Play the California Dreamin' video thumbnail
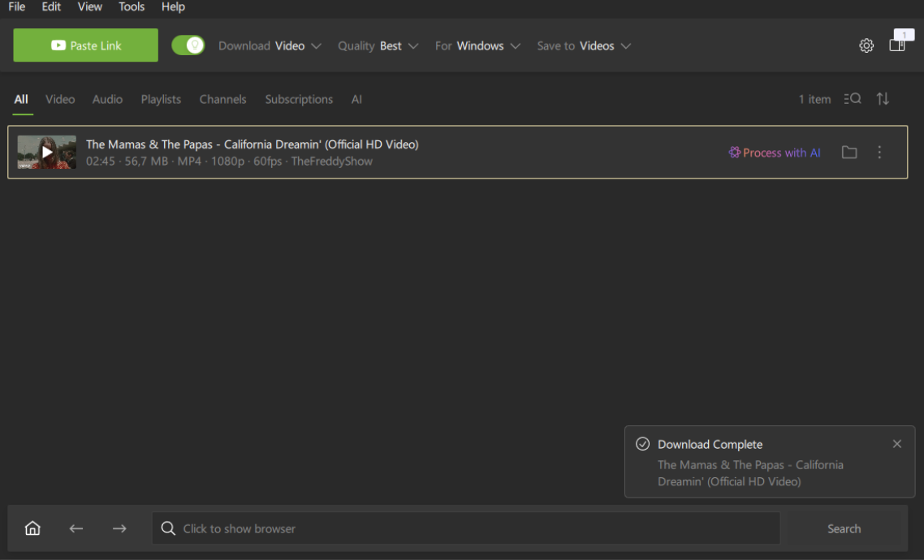The width and height of the screenshot is (924, 560). pyautogui.click(x=46, y=152)
